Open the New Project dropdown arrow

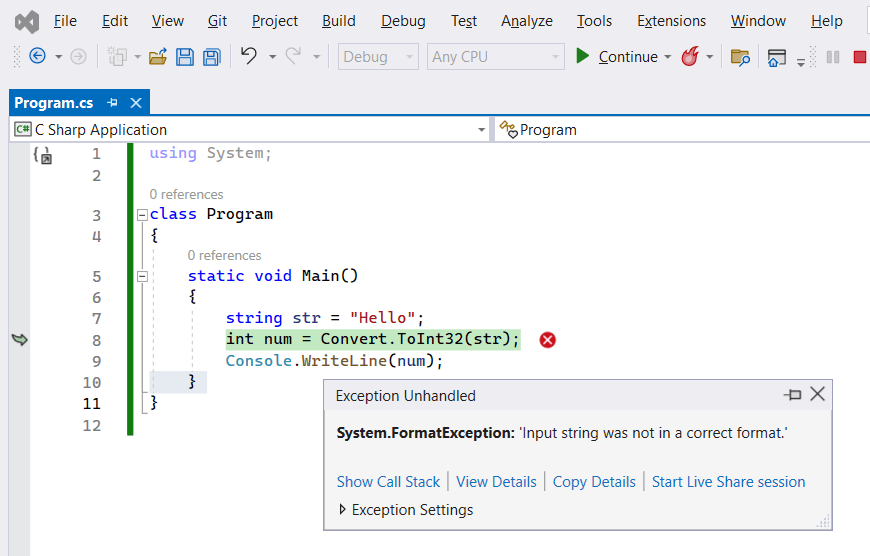[138, 57]
